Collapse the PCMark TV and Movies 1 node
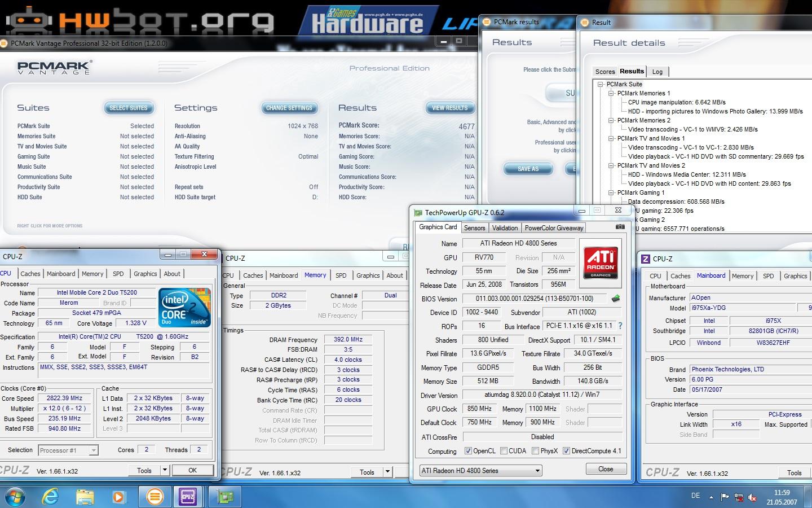This screenshot has width=812, height=508. (611, 138)
